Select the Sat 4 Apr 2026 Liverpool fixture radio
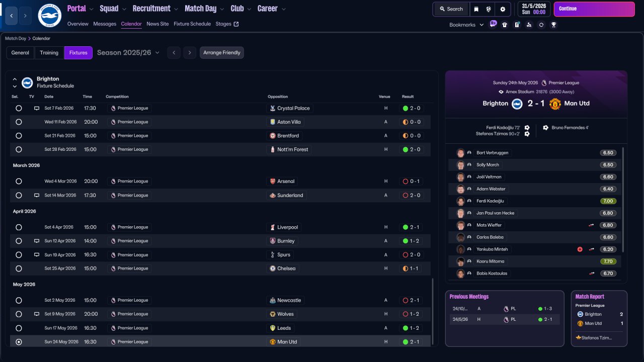The width and height of the screenshot is (644, 362). pos(19,227)
